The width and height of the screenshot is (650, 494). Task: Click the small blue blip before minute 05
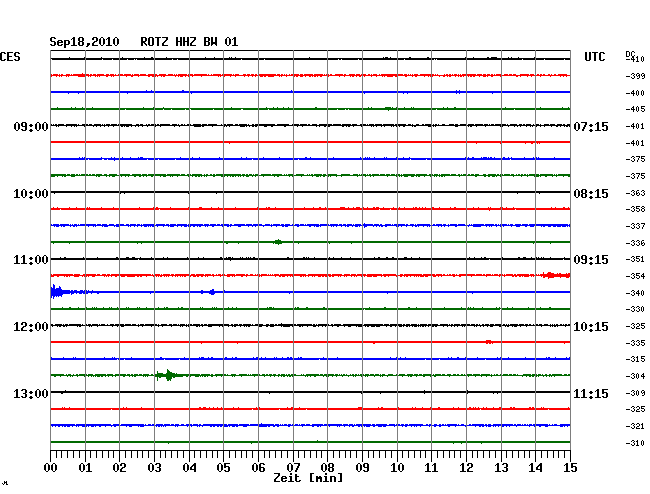tap(212, 292)
